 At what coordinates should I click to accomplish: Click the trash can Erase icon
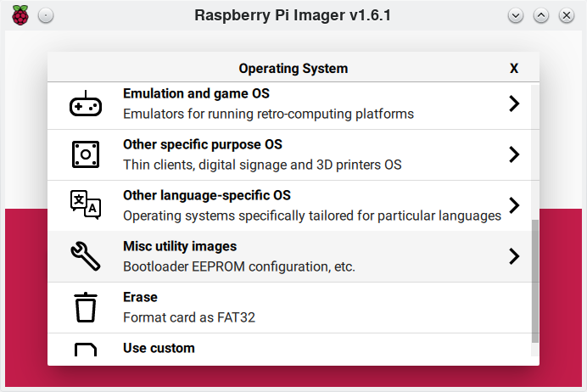pyautogui.click(x=85, y=307)
